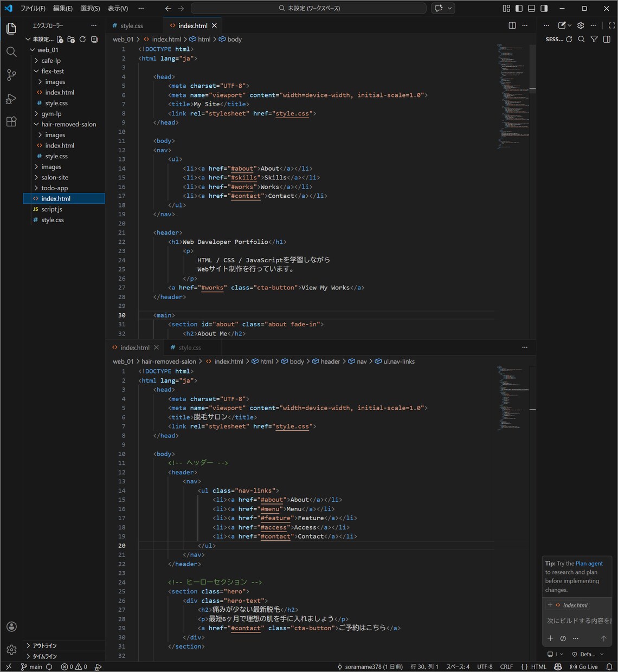Click Go Live in the status bar
The image size is (618, 672).
pos(583,667)
